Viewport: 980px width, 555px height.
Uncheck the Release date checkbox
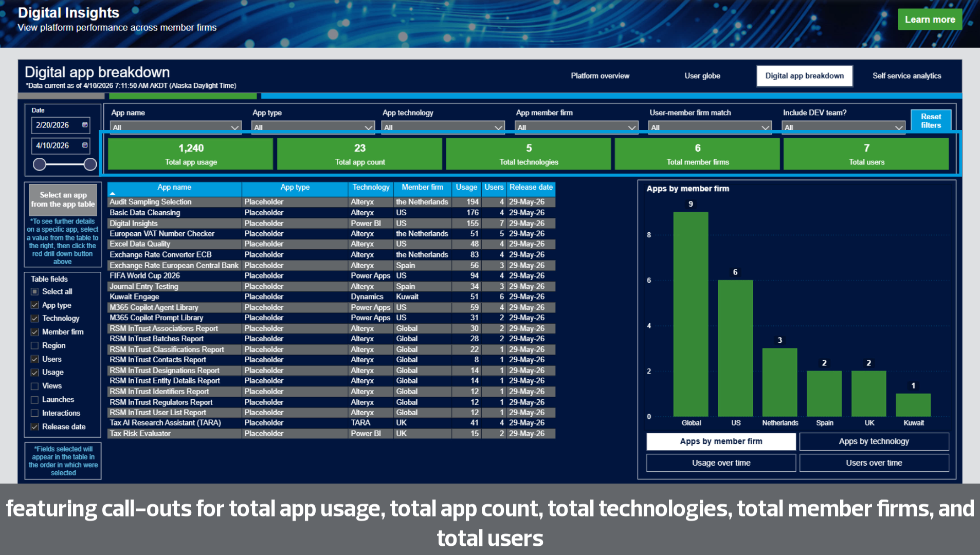pos(34,427)
